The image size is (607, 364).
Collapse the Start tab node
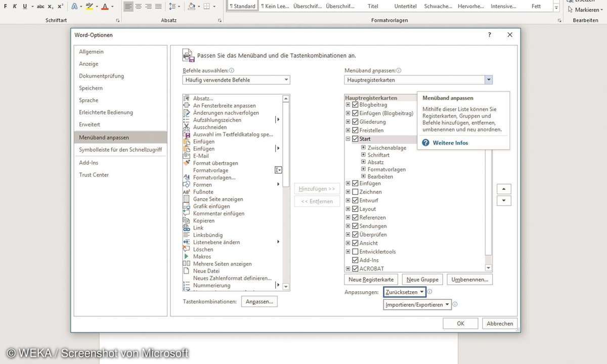click(348, 139)
